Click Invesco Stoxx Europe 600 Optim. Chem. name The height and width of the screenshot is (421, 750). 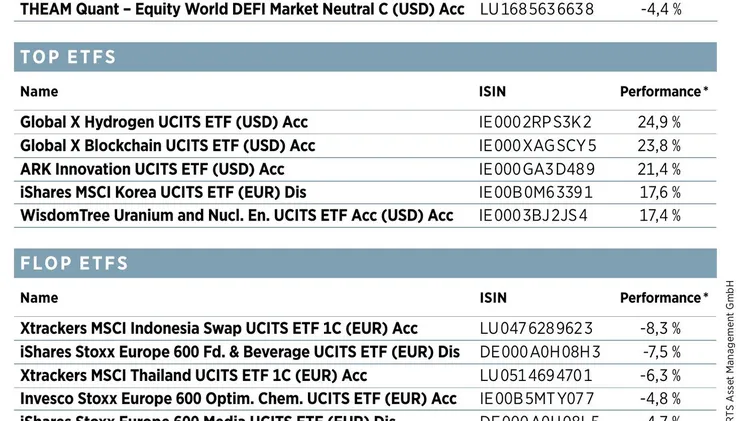238,399
